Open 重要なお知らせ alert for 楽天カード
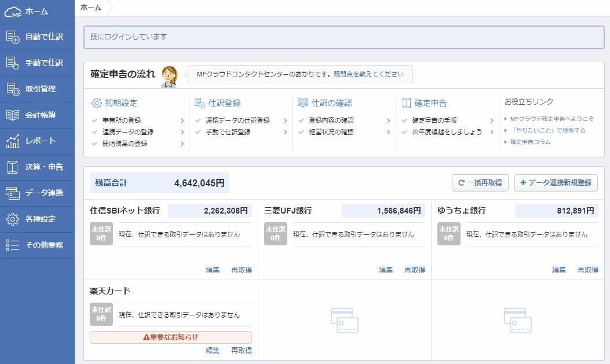 tap(171, 337)
